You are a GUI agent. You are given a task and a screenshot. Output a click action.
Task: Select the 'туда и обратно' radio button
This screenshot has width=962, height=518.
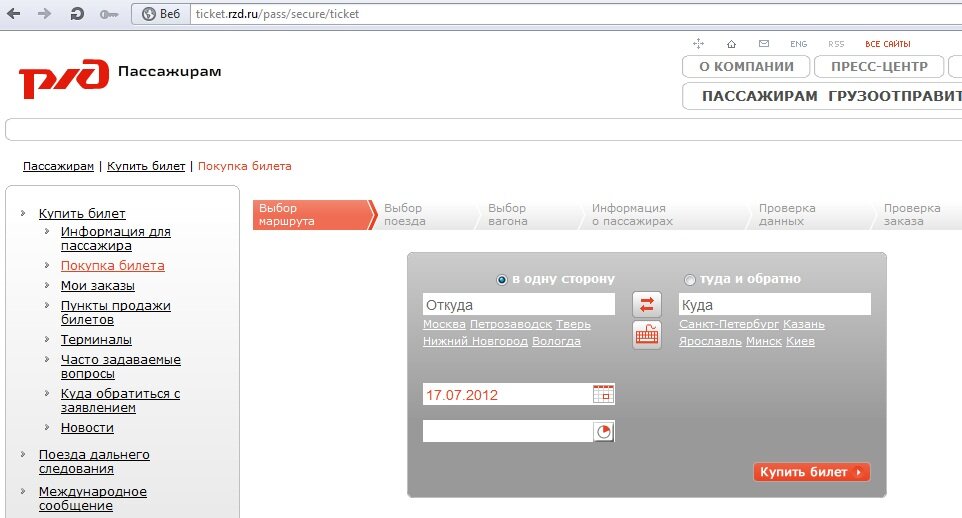tap(690, 280)
